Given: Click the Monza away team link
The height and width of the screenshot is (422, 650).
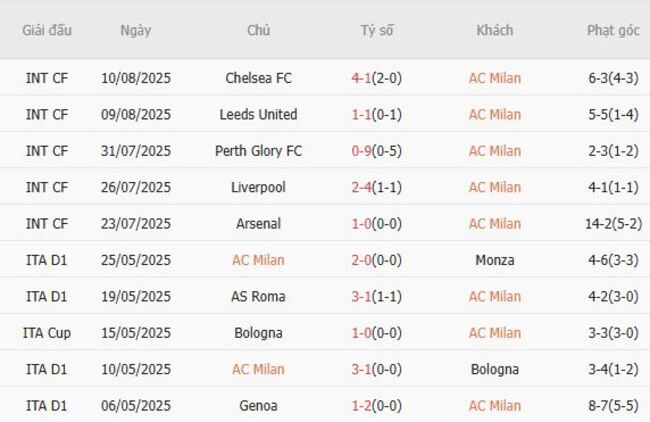Looking at the screenshot, I should point(495,260).
